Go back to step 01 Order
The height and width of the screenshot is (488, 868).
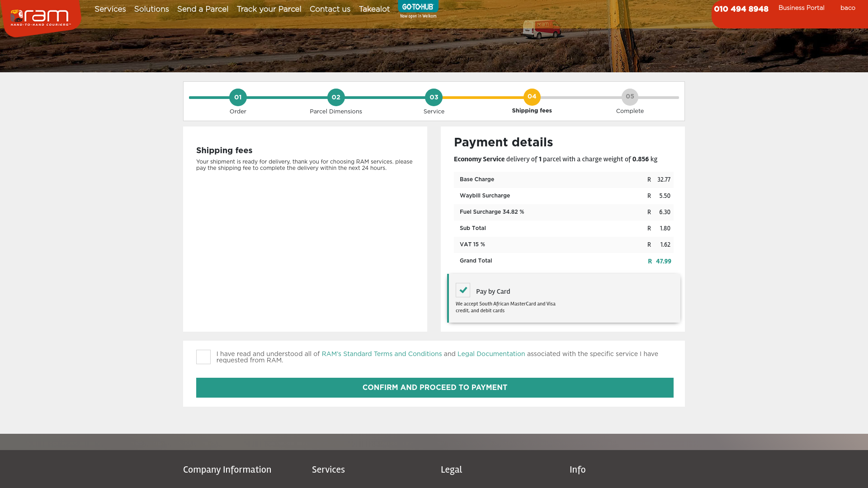(x=238, y=98)
